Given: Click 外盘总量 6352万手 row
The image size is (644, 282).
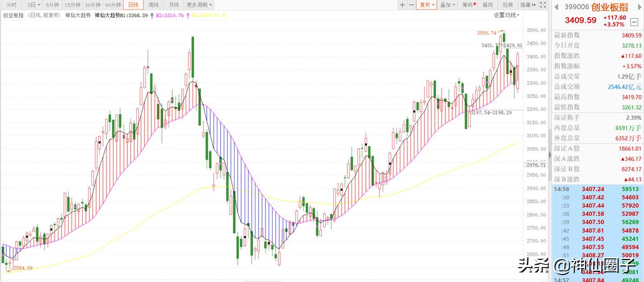Looking at the screenshot, I should 597,138.
